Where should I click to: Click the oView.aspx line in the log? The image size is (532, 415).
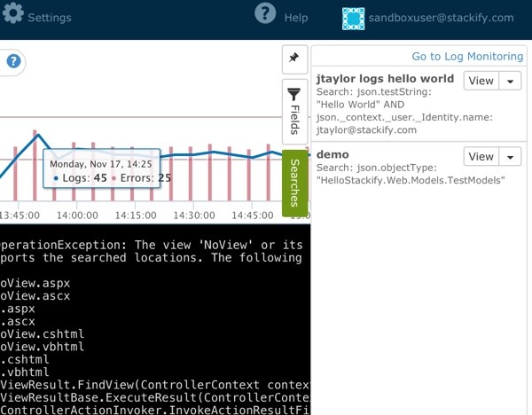pyautogui.click(x=35, y=283)
